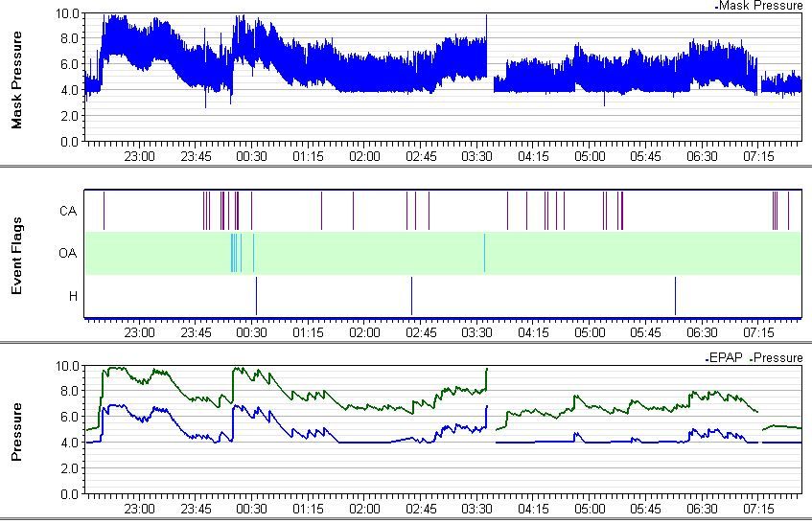Select the Pressure legend entry beside EPAP

coord(777,357)
